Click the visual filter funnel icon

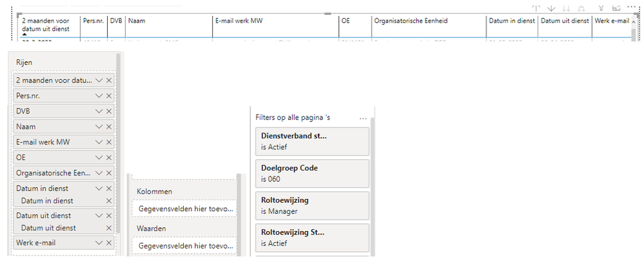click(x=601, y=8)
